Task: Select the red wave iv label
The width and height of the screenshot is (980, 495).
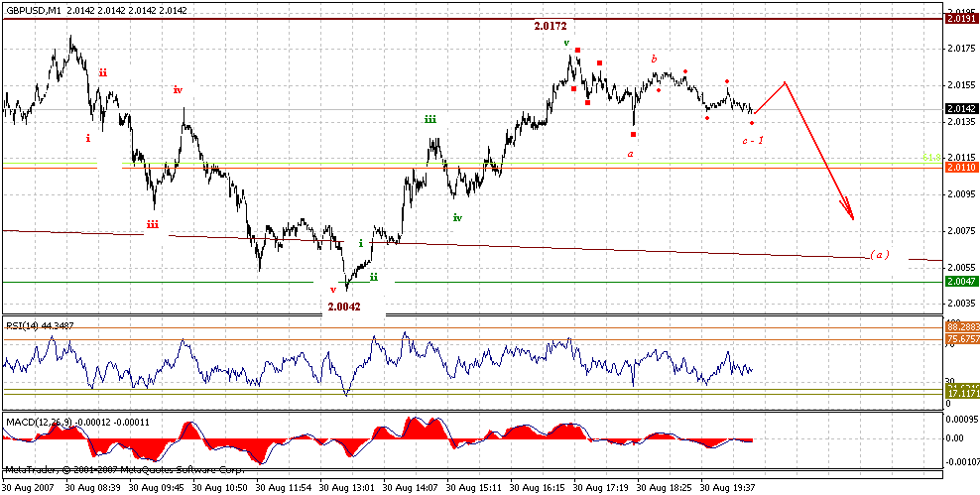Action: tap(178, 90)
